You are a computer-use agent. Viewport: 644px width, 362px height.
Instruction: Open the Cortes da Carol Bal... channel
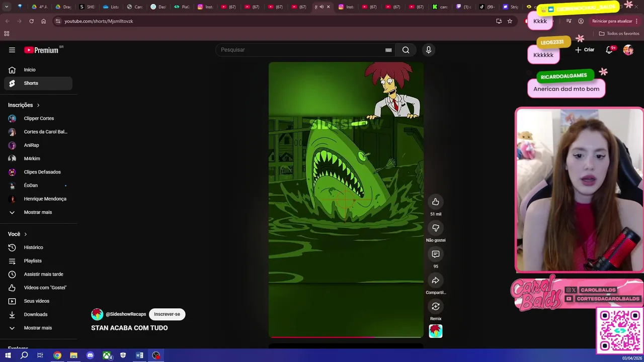[x=38, y=132]
